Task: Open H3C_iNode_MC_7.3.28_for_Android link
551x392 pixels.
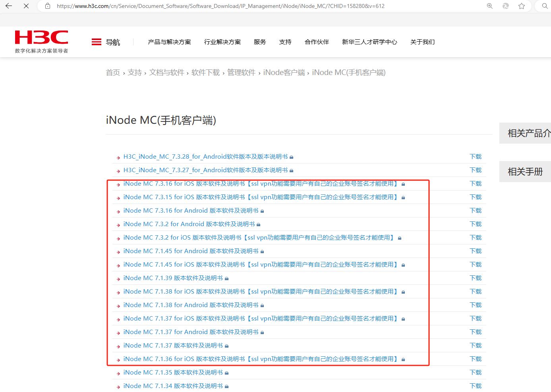Action: tap(205, 157)
